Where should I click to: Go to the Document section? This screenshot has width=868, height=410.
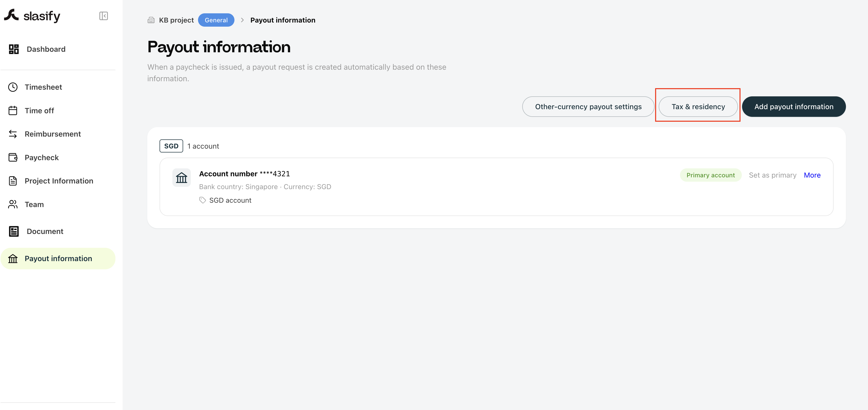pos(58,231)
